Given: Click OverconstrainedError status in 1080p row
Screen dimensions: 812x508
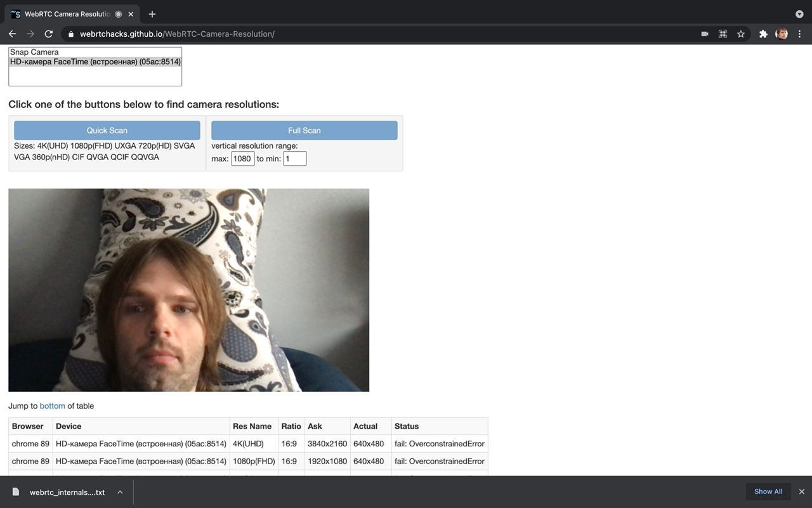Looking at the screenshot, I should [x=440, y=461].
